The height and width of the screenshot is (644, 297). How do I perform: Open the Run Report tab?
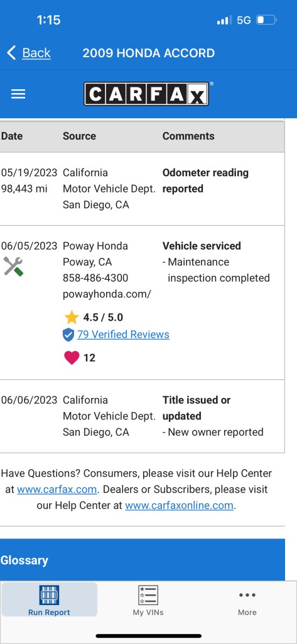click(x=49, y=599)
